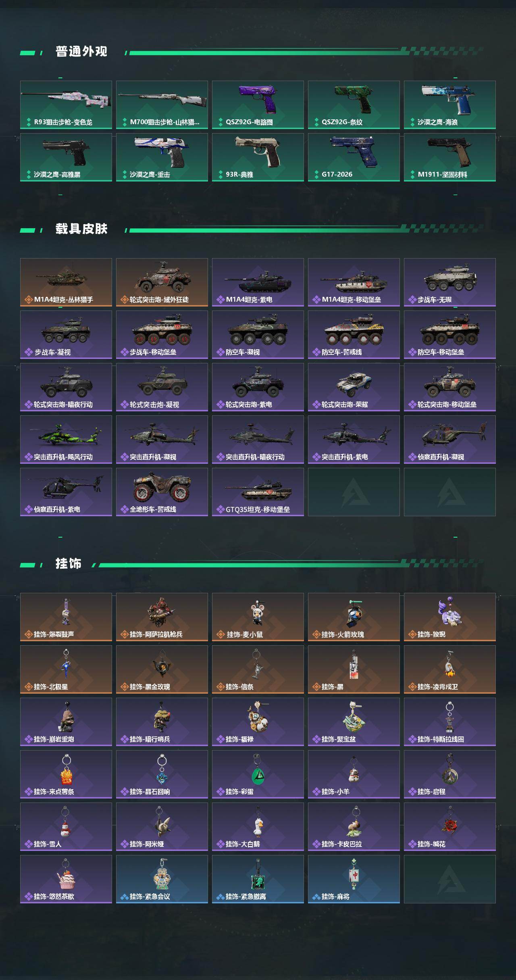Image resolution: width=516 pixels, height=980 pixels.
Task: Select the R93狙击步枪-变色龙 sniper rifle skin
Action: (66, 105)
